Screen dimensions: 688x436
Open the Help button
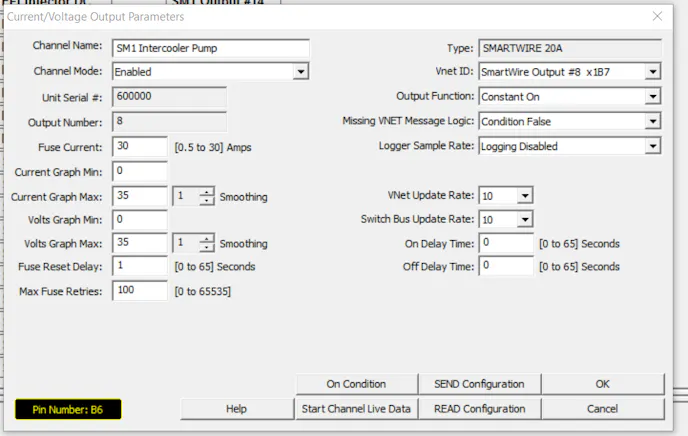[x=236, y=408]
